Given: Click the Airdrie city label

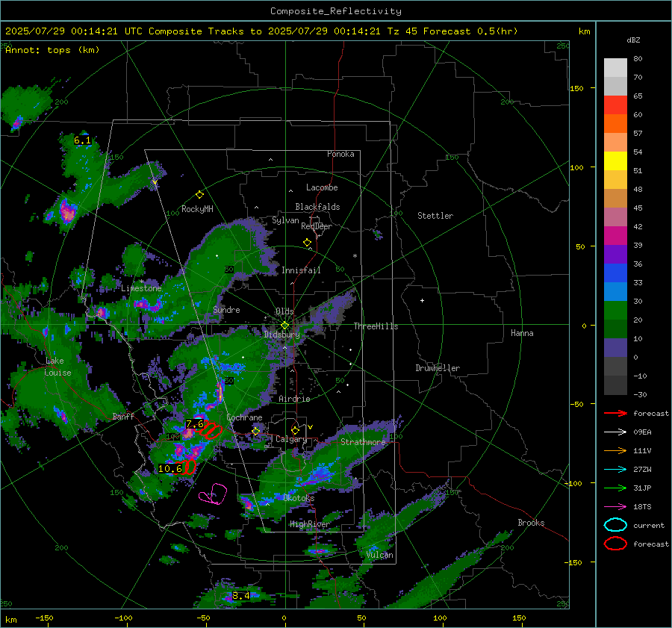Looking at the screenshot, I should point(294,399).
